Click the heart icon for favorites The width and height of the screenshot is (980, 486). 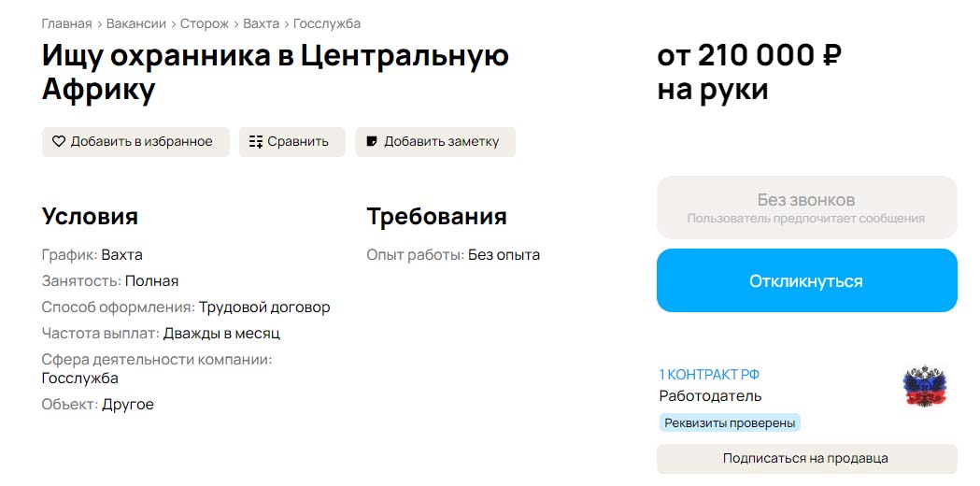click(59, 142)
